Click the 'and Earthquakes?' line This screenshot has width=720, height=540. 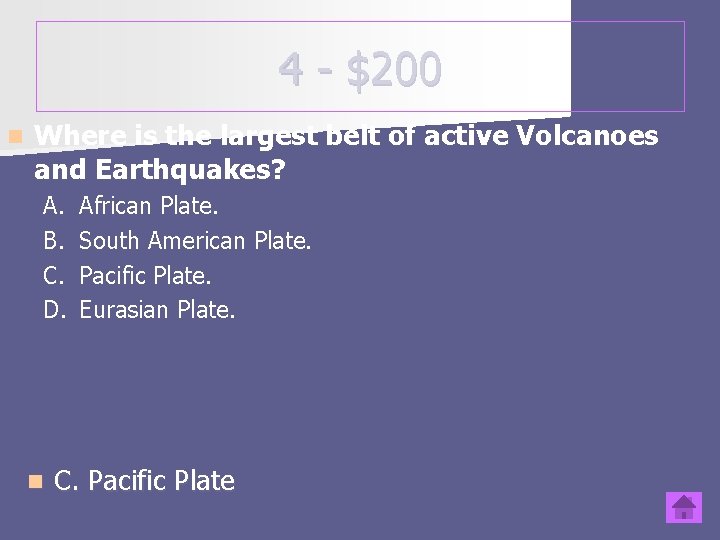(160, 169)
